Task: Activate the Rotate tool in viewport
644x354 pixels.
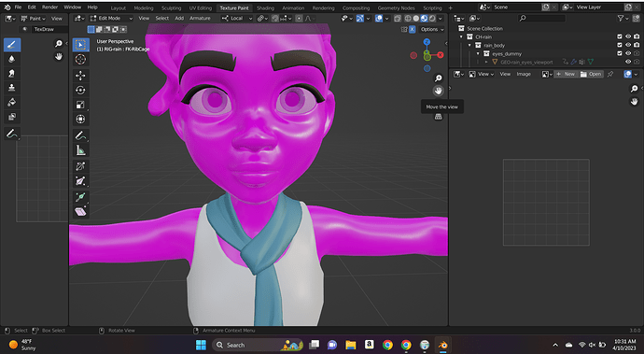Action: pyautogui.click(x=80, y=90)
